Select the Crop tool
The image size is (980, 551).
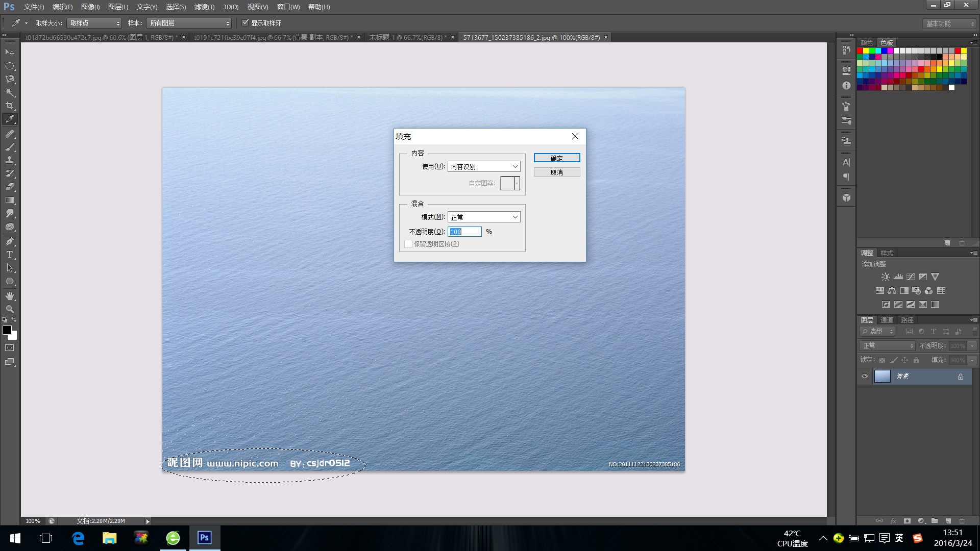10,106
